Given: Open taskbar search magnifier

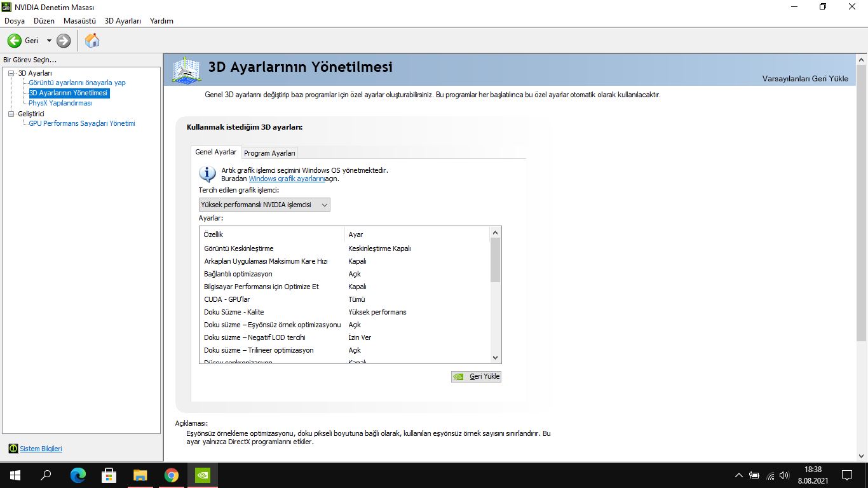Looking at the screenshot, I should (x=46, y=475).
